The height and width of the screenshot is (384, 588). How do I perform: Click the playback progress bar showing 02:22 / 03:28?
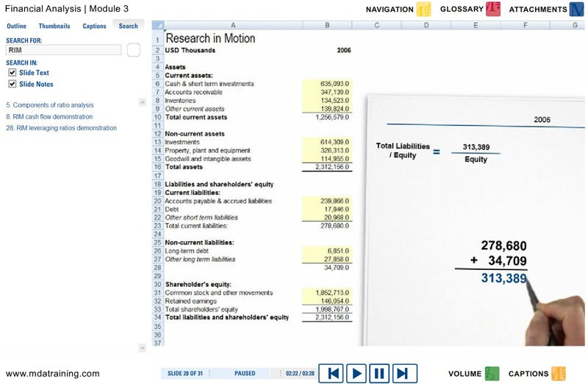(294, 374)
